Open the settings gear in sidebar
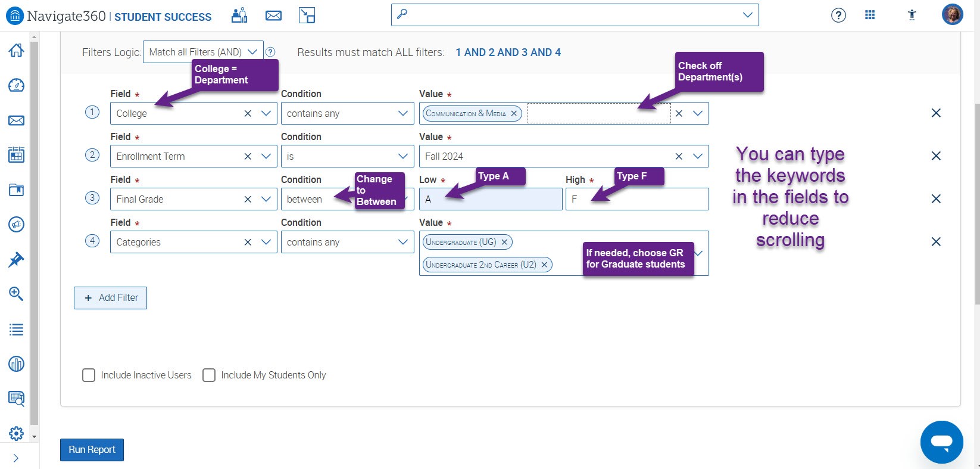Viewport: 980px width, 469px height. (x=16, y=433)
